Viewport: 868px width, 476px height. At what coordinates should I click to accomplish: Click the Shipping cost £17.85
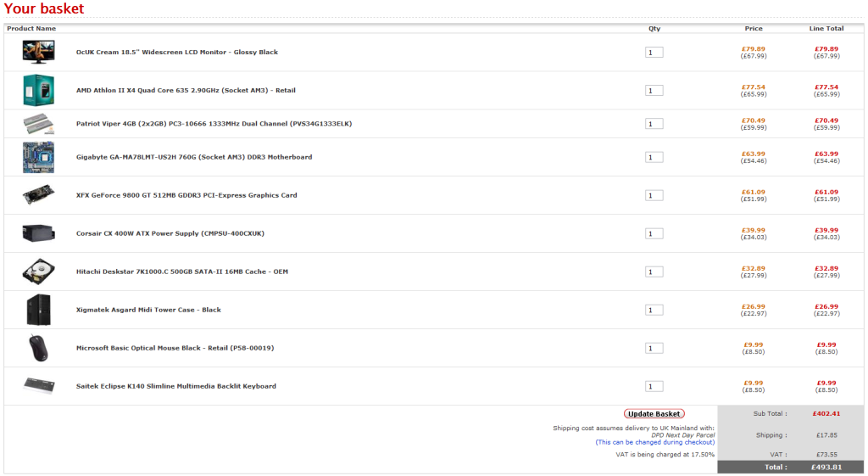tap(826, 435)
